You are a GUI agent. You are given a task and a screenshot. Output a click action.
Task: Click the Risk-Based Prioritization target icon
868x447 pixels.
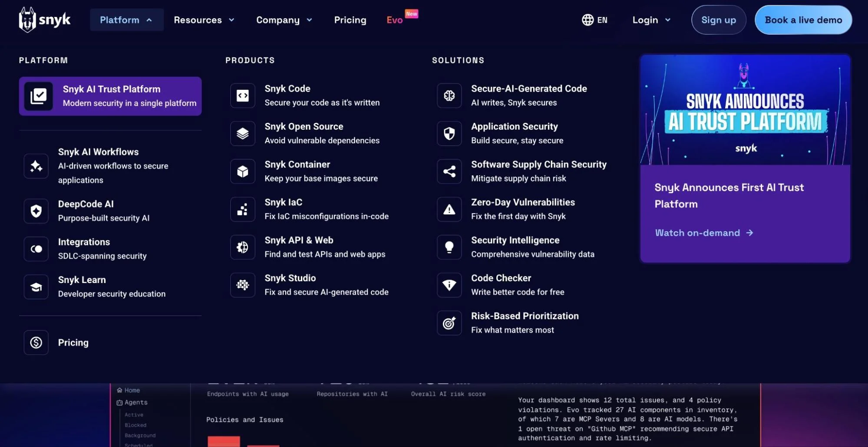pyautogui.click(x=449, y=323)
